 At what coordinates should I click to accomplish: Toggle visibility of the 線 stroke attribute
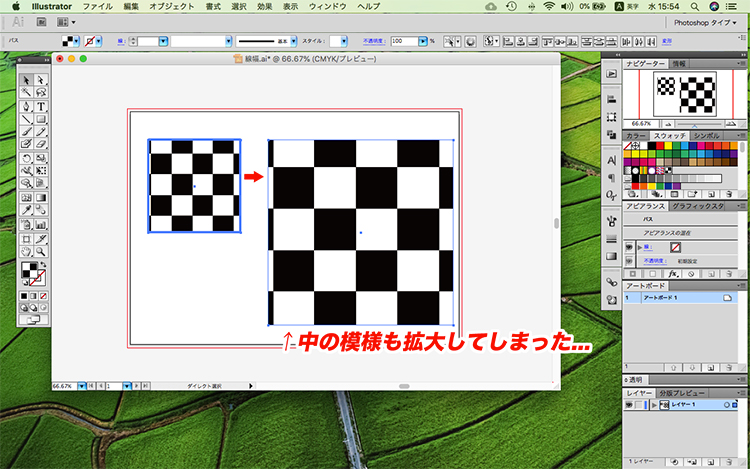pyautogui.click(x=631, y=245)
